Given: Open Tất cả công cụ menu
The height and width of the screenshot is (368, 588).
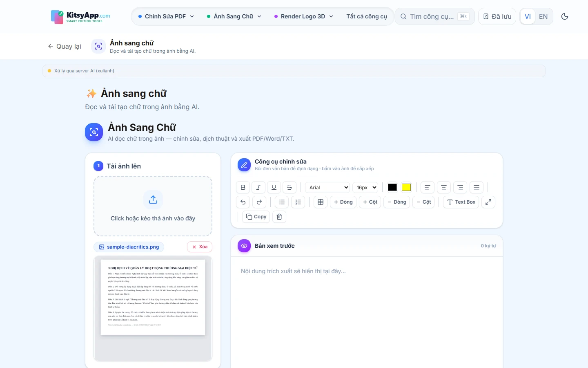Looking at the screenshot, I should (367, 16).
